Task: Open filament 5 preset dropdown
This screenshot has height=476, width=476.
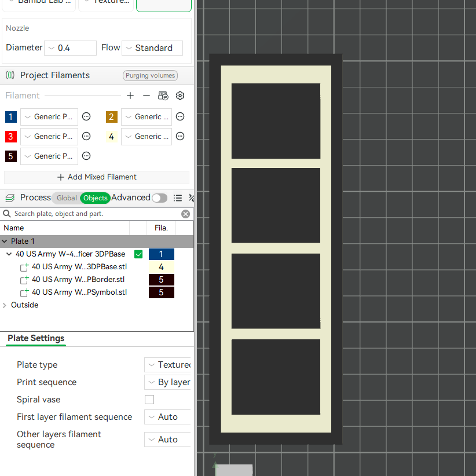Action: click(49, 156)
